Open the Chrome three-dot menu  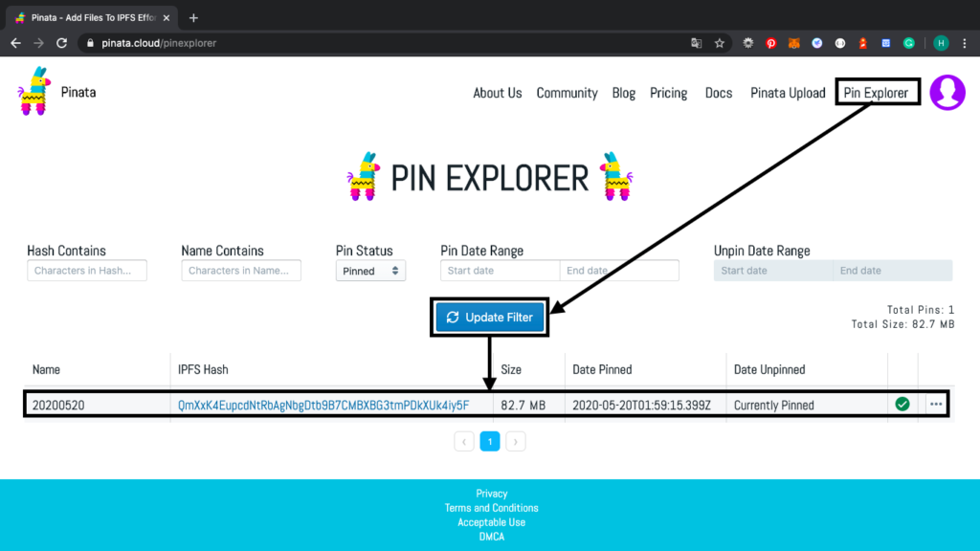point(965,43)
